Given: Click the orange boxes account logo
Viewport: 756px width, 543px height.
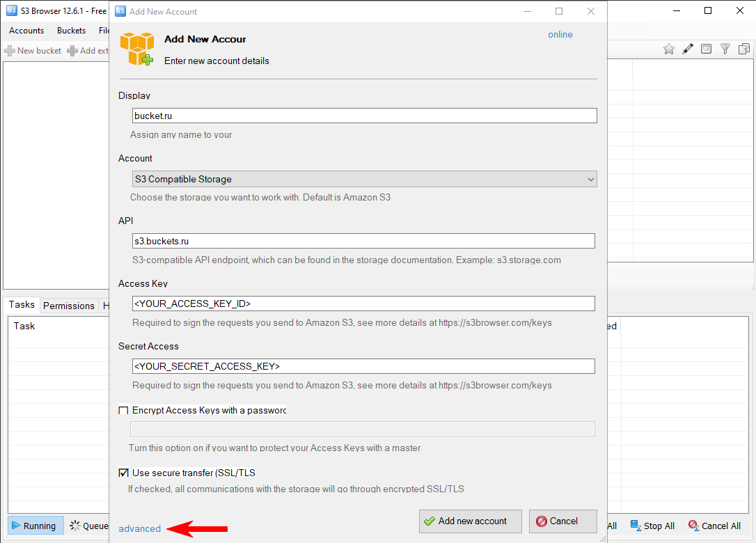Looking at the screenshot, I should [x=137, y=49].
